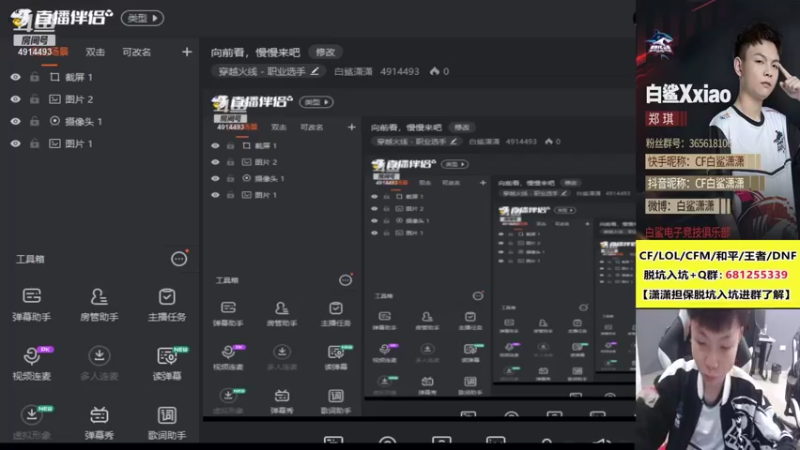The image size is (800, 450).
Task: Toggle lock on 图片 2 source
Action: (x=34, y=99)
